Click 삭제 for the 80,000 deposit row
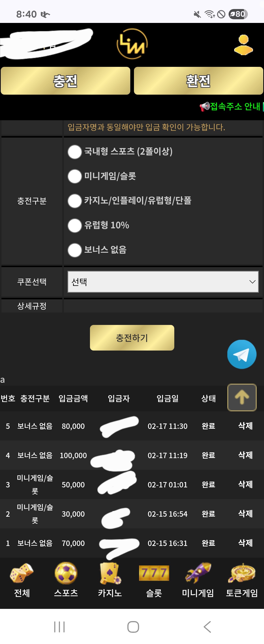The height and width of the screenshot is (644, 264). tap(245, 426)
